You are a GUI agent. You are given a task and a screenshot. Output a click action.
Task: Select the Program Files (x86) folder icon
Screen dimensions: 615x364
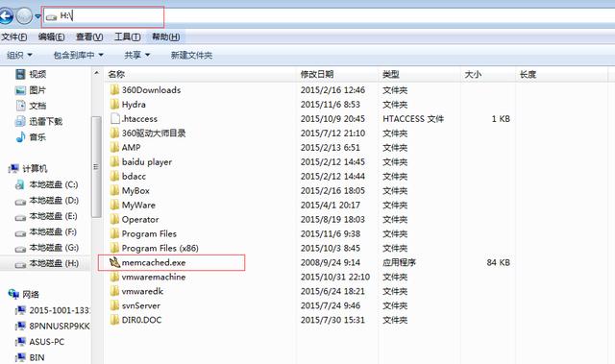click(x=114, y=248)
